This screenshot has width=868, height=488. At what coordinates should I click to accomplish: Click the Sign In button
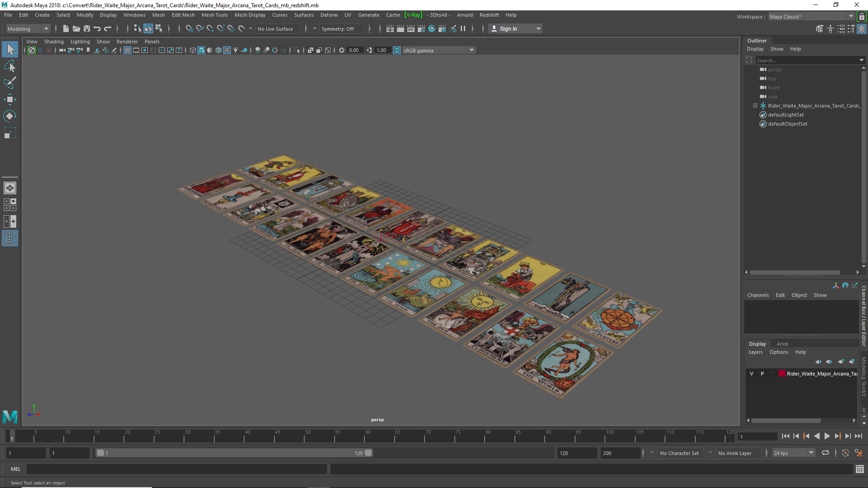pyautogui.click(x=515, y=28)
